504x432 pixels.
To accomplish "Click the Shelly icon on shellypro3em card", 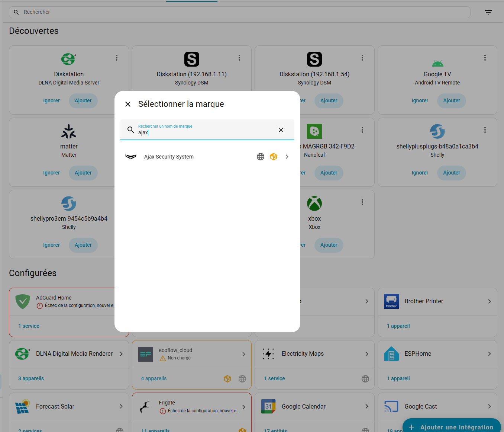I will pyautogui.click(x=69, y=203).
